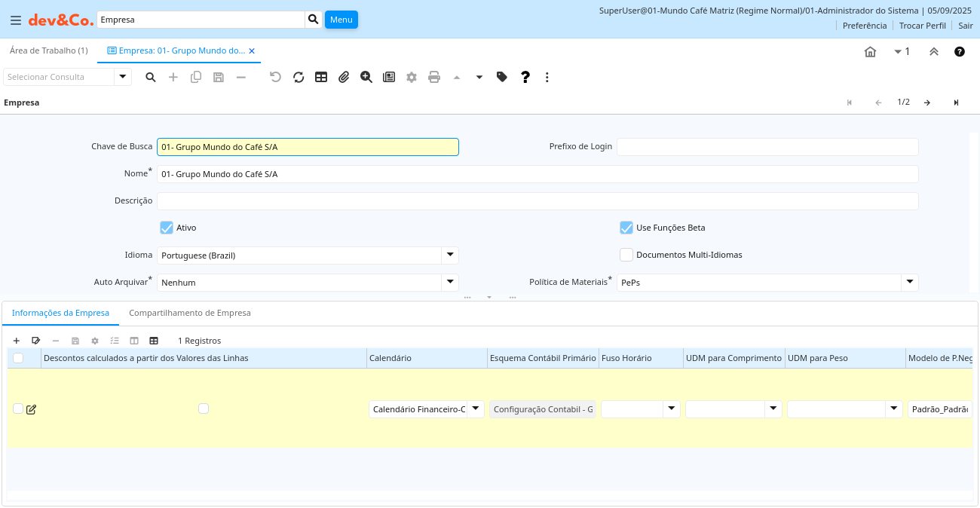The width and height of the screenshot is (980, 508).
Task: Expand the Selecionar Consulta combo box
Action: click(123, 77)
